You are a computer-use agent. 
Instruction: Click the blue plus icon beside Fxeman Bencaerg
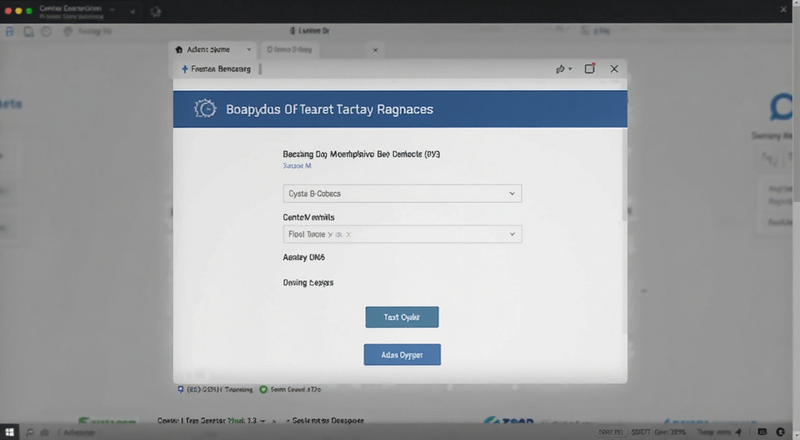185,69
